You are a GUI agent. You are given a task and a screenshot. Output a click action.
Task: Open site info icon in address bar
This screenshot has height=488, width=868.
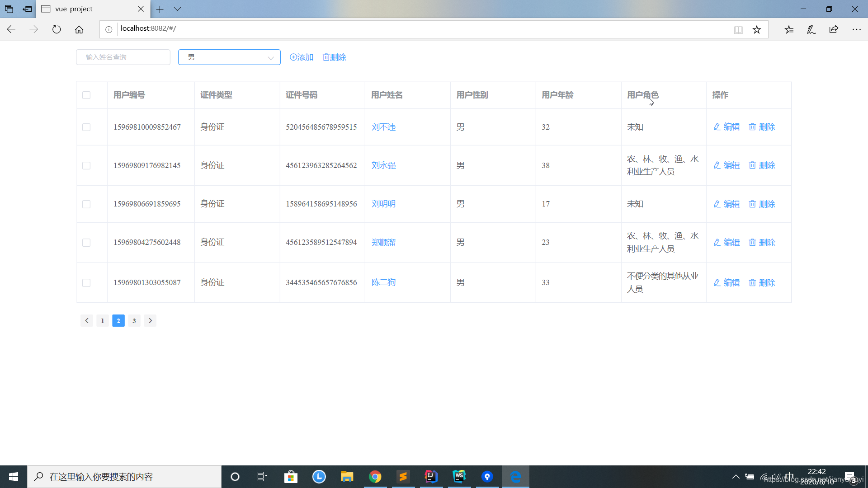[x=109, y=29]
